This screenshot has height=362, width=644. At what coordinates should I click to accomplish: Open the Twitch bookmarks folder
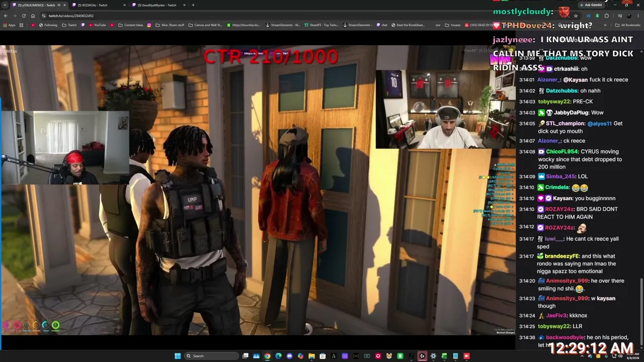click(69, 25)
